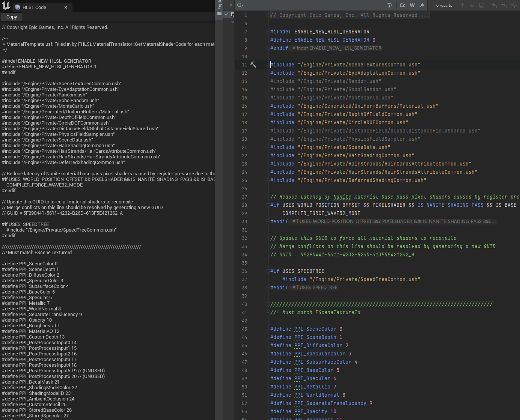Collapse the top tree node chevron in Explorer
The height and width of the screenshot is (420, 520).
[x=226, y=14]
